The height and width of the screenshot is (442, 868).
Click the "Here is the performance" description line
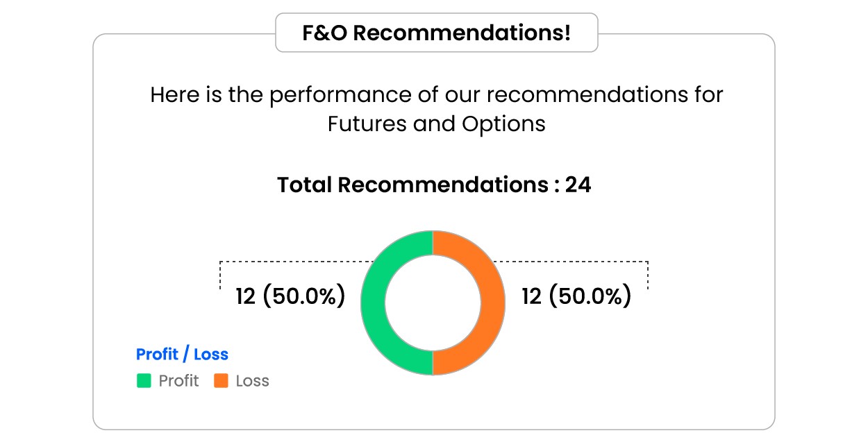[x=436, y=94]
